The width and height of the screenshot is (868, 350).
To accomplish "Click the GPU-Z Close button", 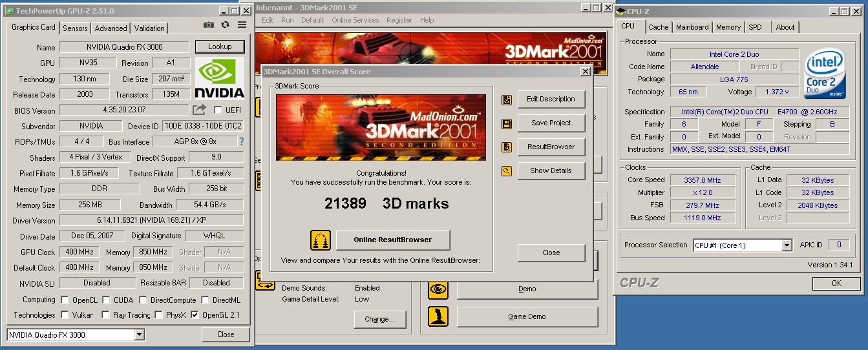I will tap(226, 335).
